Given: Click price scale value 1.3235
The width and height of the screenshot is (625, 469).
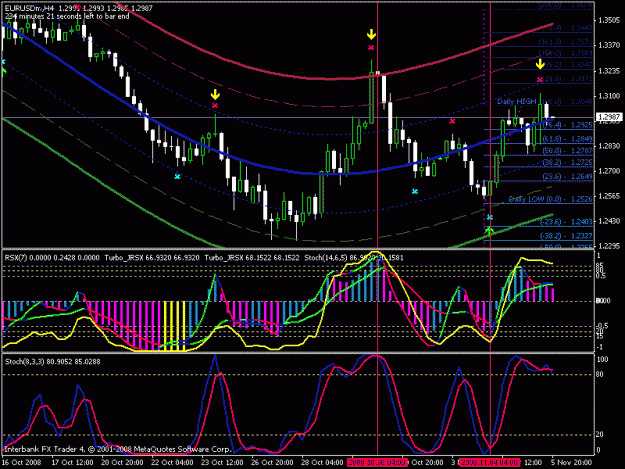Looking at the screenshot, I should coord(609,71).
